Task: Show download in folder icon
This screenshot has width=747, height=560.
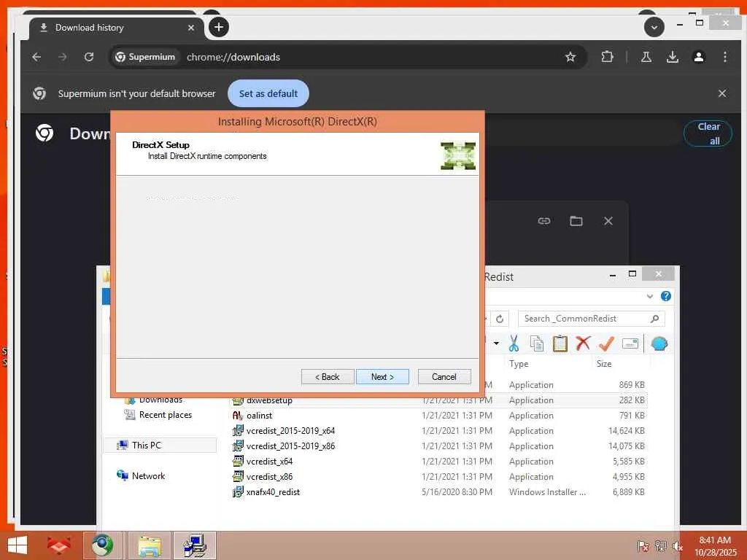Action: coord(576,221)
